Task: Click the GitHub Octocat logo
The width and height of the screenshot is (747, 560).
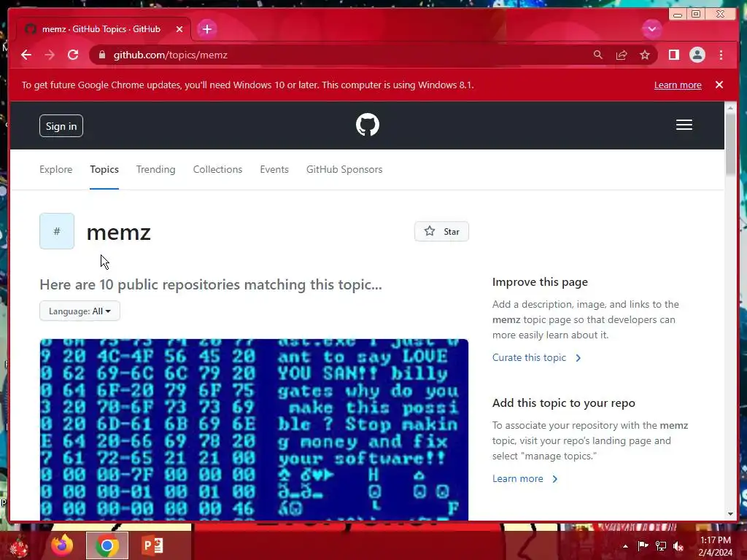Action: click(368, 125)
